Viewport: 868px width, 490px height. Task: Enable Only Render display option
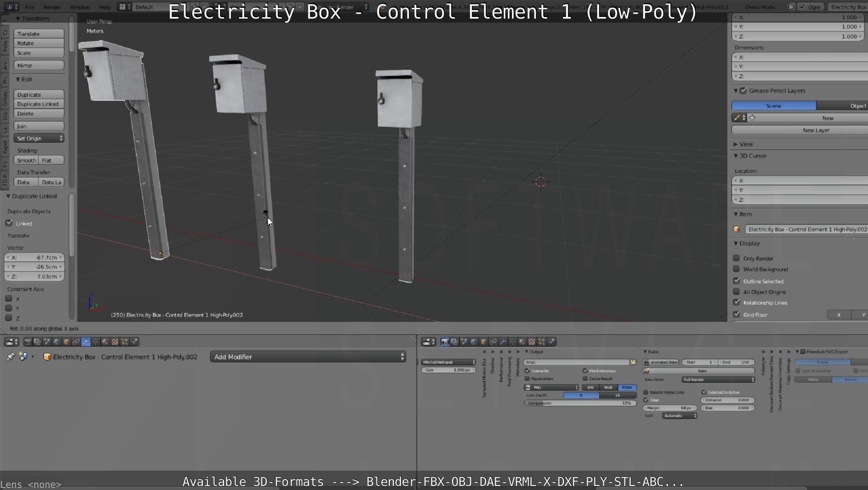pos(736,258)
